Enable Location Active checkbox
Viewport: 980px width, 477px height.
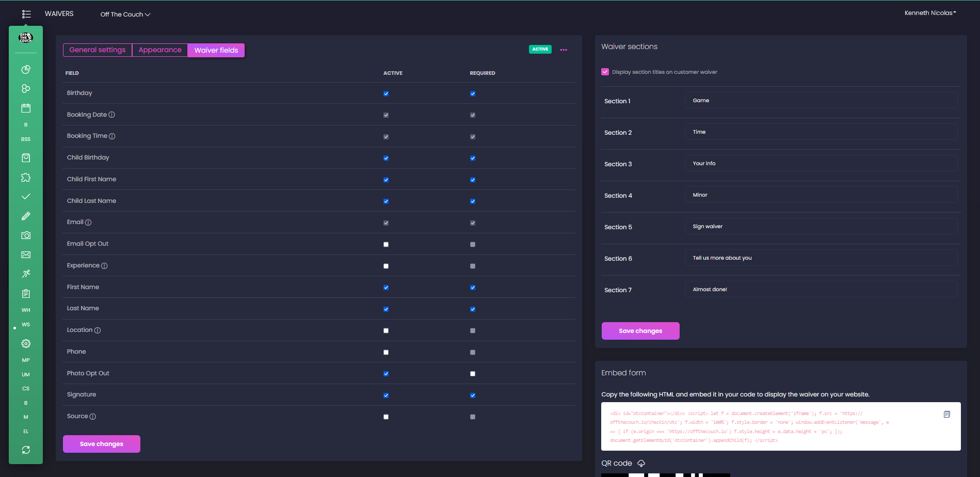click(386, 330)
